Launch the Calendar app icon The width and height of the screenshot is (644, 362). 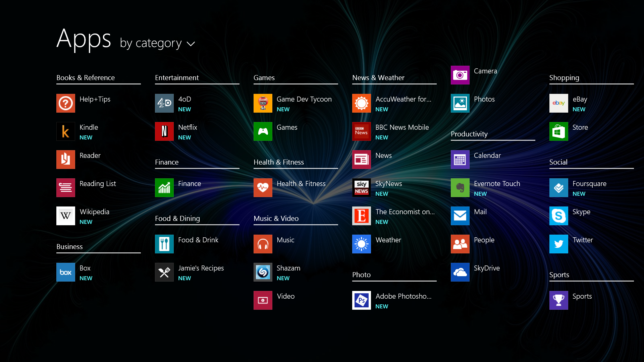click(x=460, y=160)
